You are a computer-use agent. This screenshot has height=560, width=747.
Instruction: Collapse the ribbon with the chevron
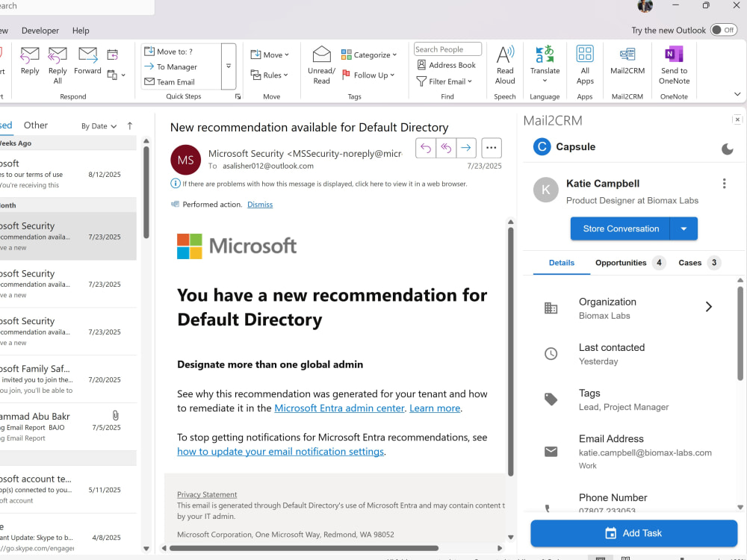pyautogui.click(x=737, y=94)
